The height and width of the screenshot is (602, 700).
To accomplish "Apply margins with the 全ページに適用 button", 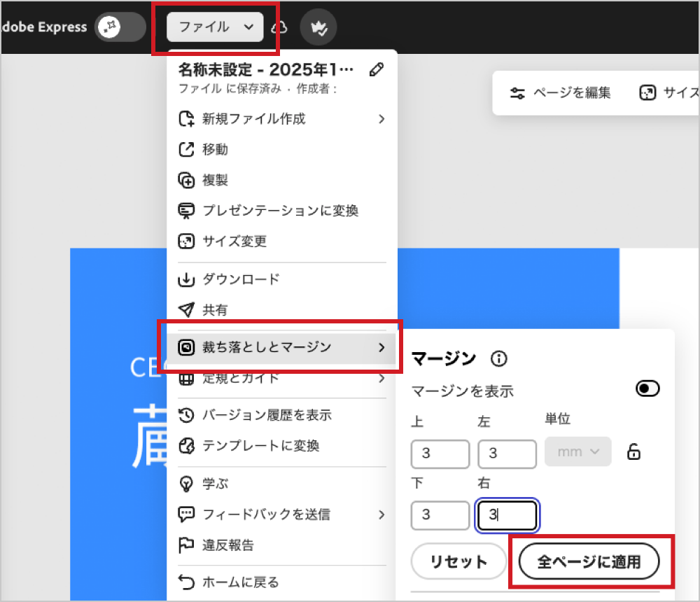I will click(590, 561).
